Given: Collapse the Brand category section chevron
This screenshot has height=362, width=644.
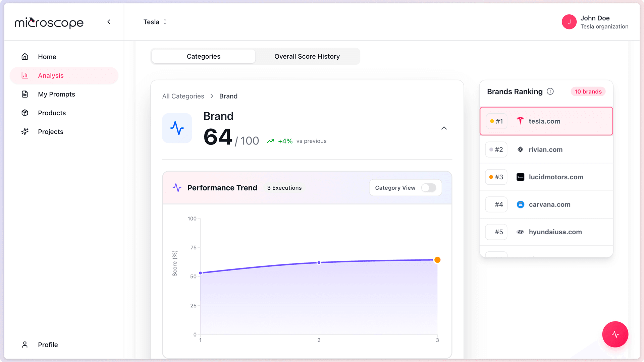Looking at the screenshot, I should pos(444,128).
